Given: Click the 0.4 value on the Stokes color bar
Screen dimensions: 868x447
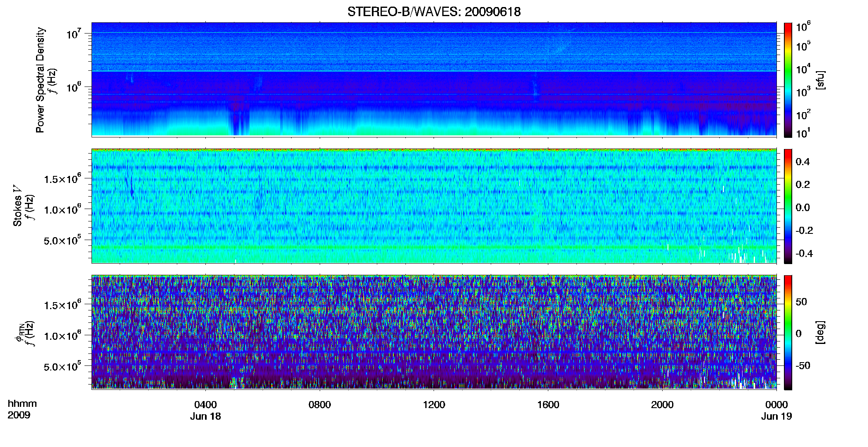Looking at the screenshot, I should point(803,162).
